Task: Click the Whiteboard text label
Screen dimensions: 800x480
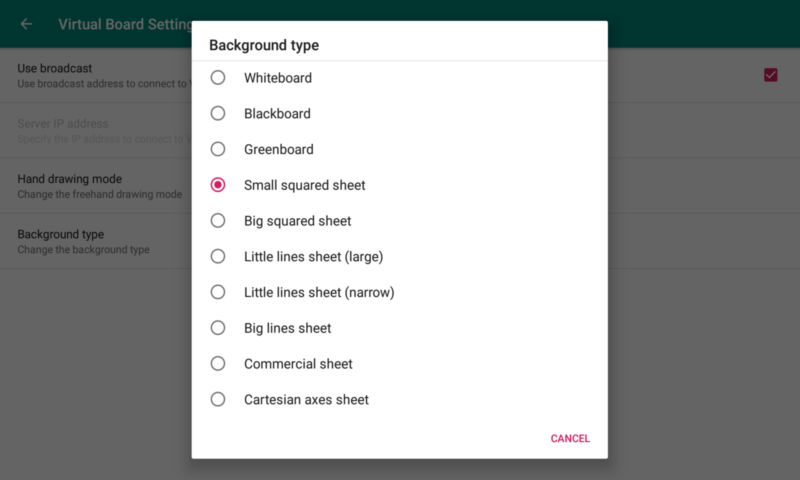Action: tap(278, 78)
